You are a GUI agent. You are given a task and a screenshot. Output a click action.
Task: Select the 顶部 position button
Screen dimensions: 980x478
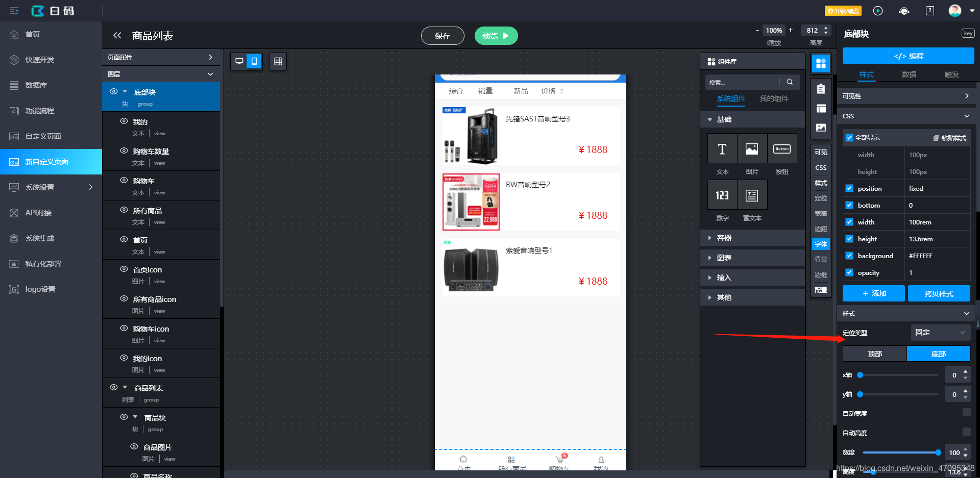874,354
